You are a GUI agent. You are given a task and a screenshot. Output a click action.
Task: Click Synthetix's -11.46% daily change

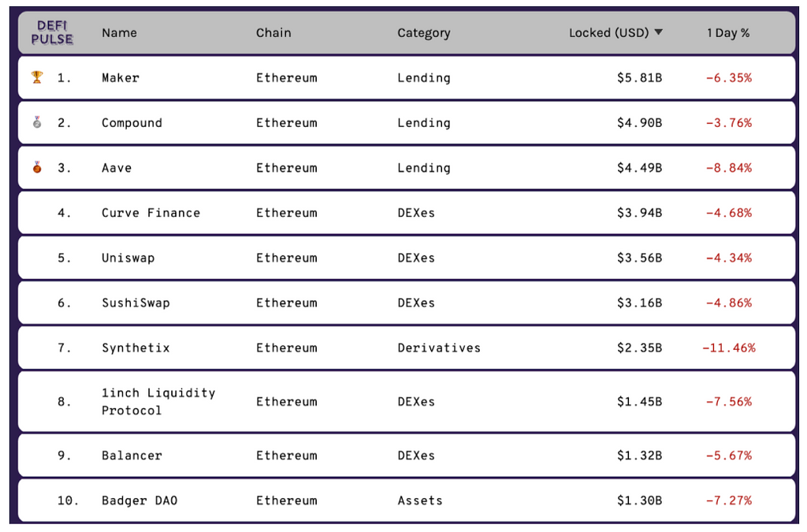[x=728, y=348]
